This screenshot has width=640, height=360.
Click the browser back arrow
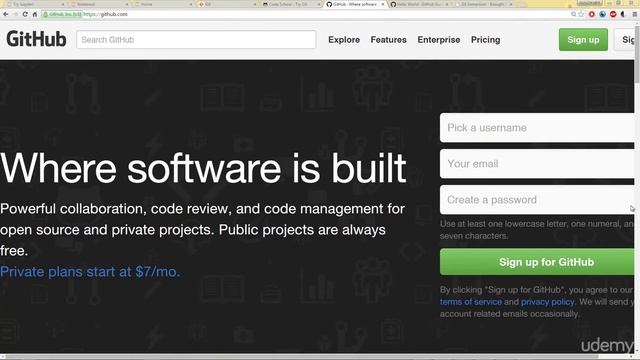[x=6, y=14]
